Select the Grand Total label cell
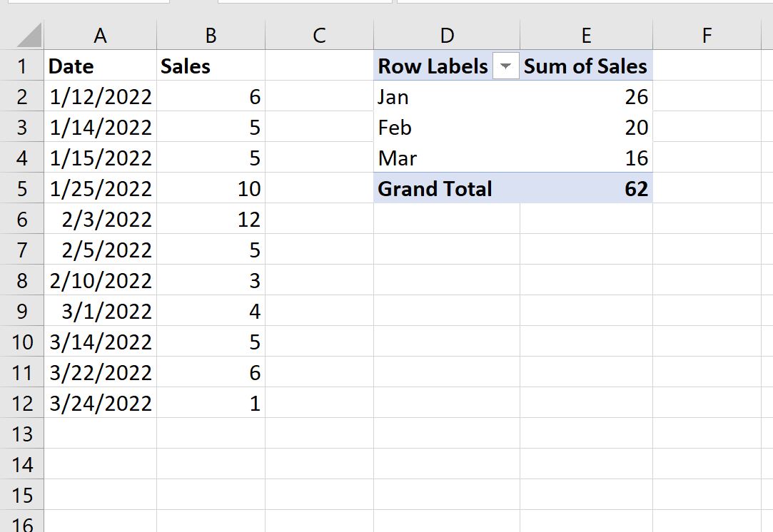 point(446,189)
